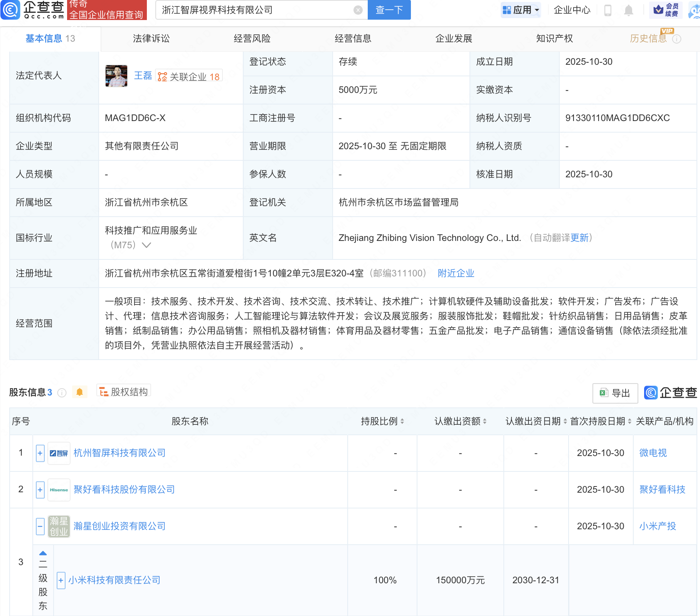Switch to the 法律诉讼 tab
The height and width of the screenshot is (616, 700).
[x=151, y=38]
